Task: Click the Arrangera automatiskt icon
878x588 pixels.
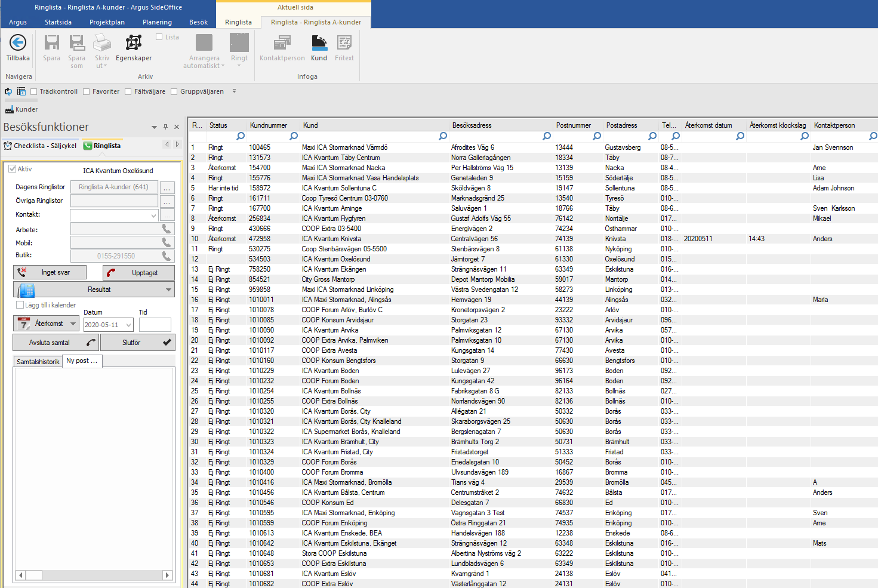Action: 204,42
